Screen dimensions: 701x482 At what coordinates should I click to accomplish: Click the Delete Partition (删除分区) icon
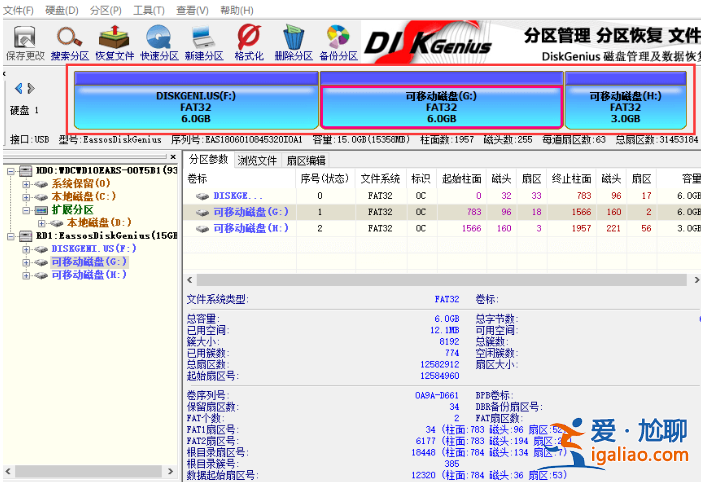(294, 37)
